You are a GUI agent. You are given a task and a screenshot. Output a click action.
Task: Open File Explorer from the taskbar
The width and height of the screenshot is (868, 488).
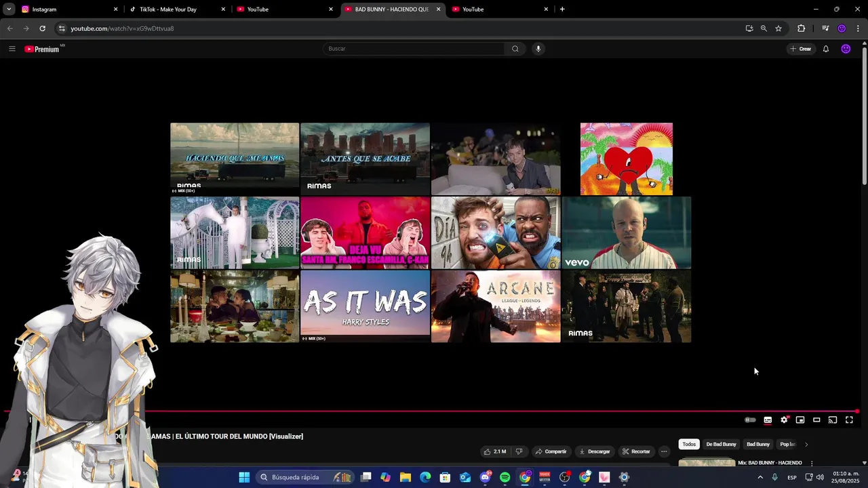406,477
